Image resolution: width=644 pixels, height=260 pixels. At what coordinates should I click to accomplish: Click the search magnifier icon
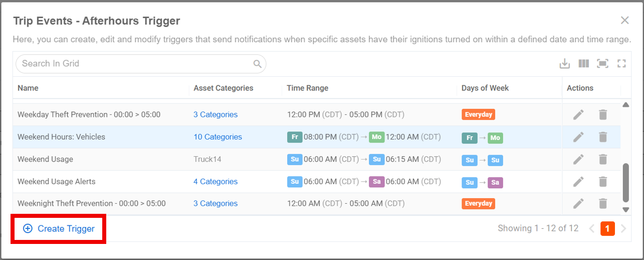(258, 64)
